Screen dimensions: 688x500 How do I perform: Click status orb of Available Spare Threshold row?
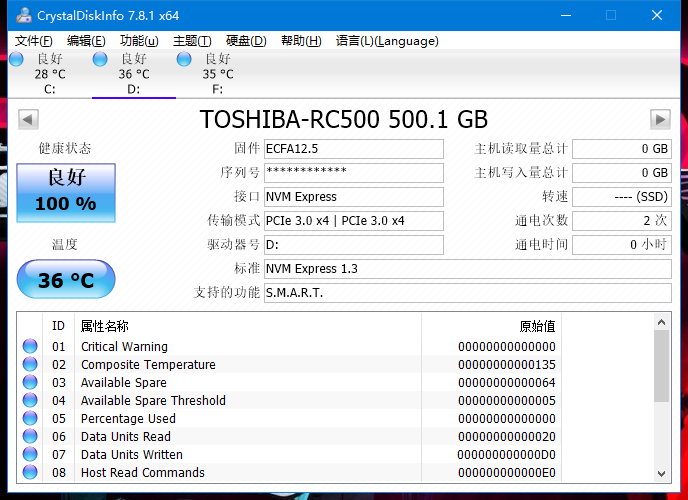30,400
